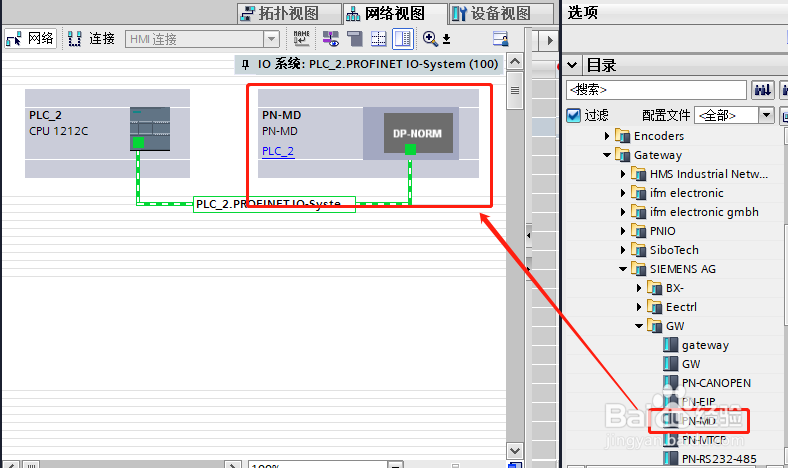Open the zoom dropdown arrow beside magnifier
The width and height of the screenshot is (788, 468).
point(446,39)
